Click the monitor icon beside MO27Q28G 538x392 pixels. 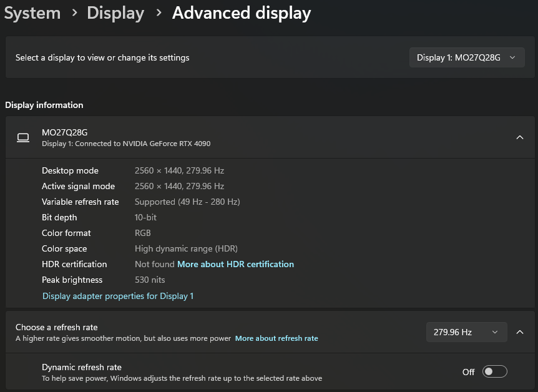tap(23, 137)
